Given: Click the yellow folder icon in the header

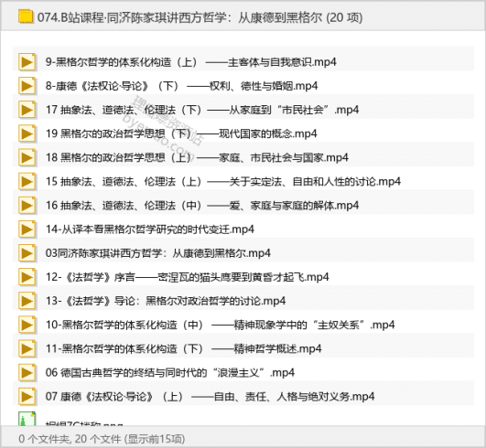Looking at the screenshot, I should [x=26, y=16].
